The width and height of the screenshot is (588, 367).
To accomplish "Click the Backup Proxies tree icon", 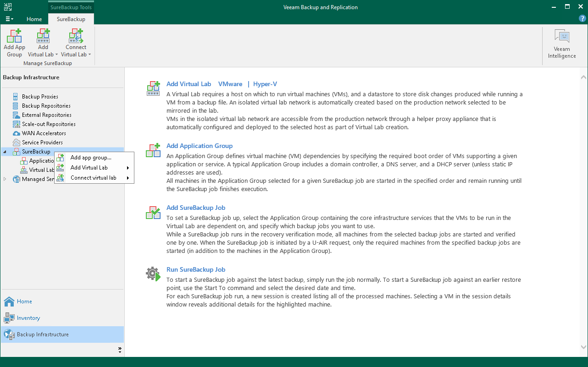I will pyautogui.click(x=17, y=97).
